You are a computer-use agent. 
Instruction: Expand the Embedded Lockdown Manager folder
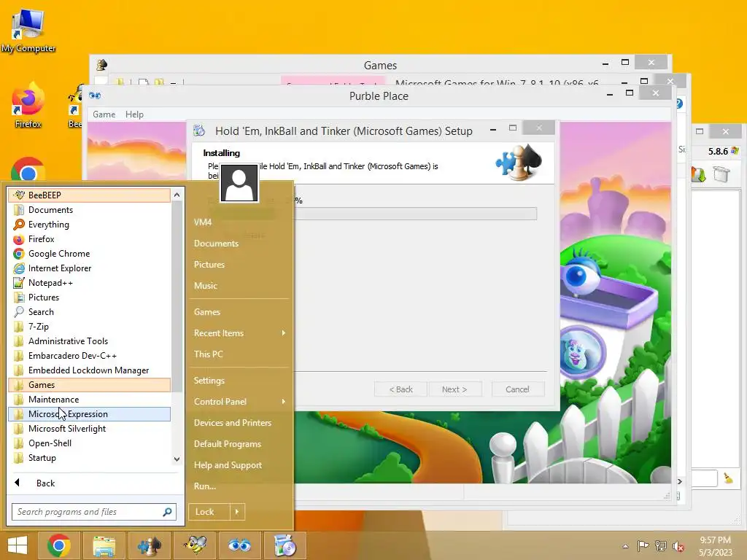[89, 370]
